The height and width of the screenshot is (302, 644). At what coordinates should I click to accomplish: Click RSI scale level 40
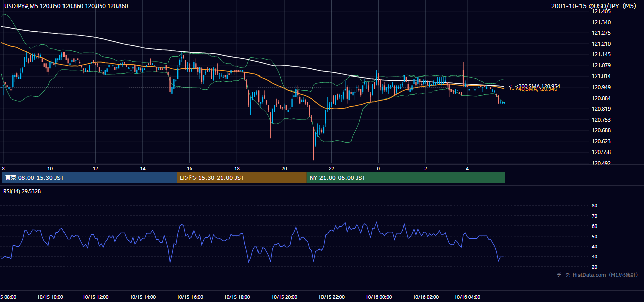click(x=594, y=246)
